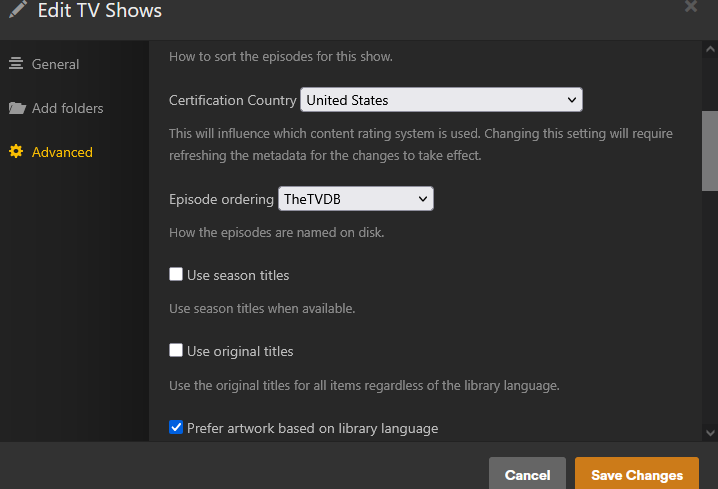718x489 pixels.
Task: Click the scroll down arrow of settings pane
Action: (710, 432)
